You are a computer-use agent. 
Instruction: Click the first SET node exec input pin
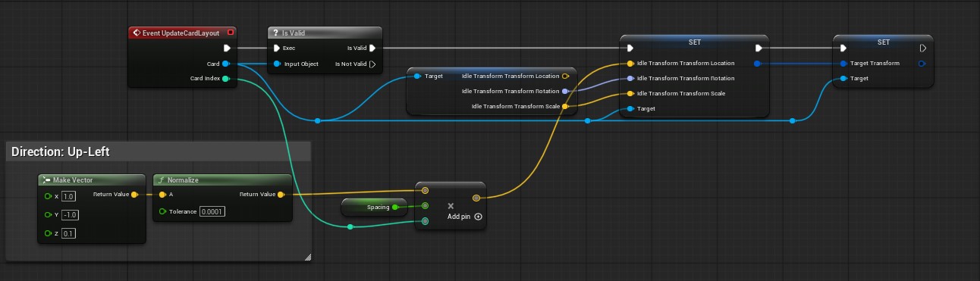pos(630,48)
